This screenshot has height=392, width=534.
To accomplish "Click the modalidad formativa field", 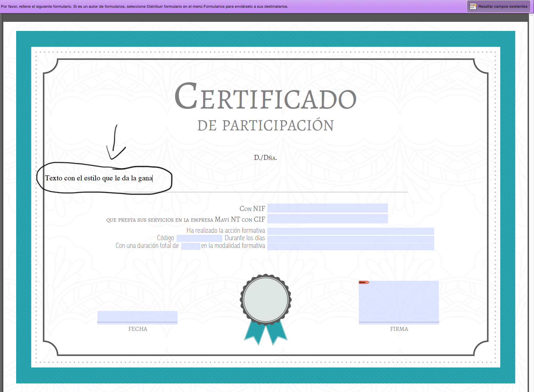I will pyautogui.click(x=351, y=247).
